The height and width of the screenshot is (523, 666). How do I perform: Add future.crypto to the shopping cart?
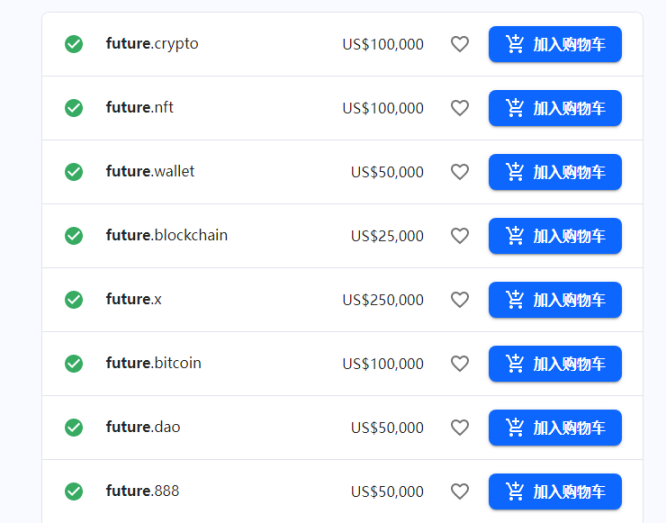(x=555, y=44)
